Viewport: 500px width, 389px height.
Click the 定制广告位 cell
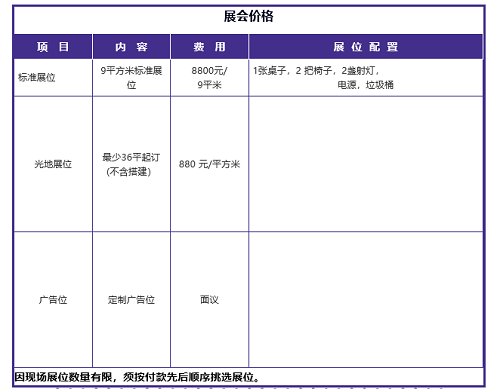(x=131, y=300)
